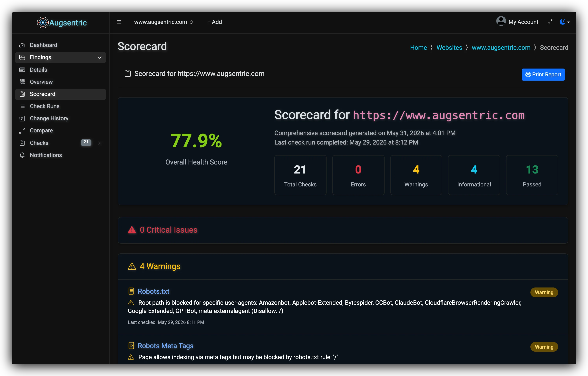Click the Warning badge for Robots.txt

(x=544, y=292)
